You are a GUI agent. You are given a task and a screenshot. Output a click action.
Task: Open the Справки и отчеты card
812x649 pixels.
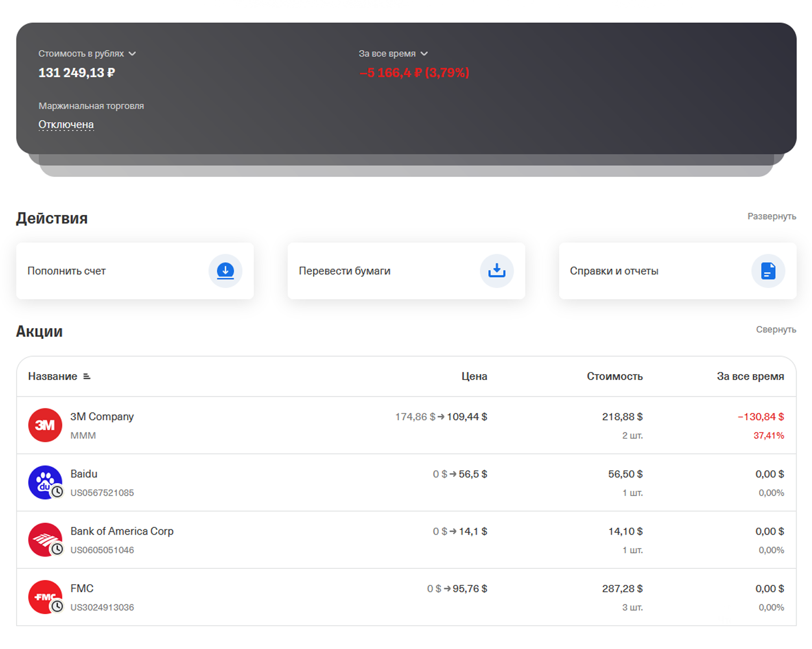(677, 271)
